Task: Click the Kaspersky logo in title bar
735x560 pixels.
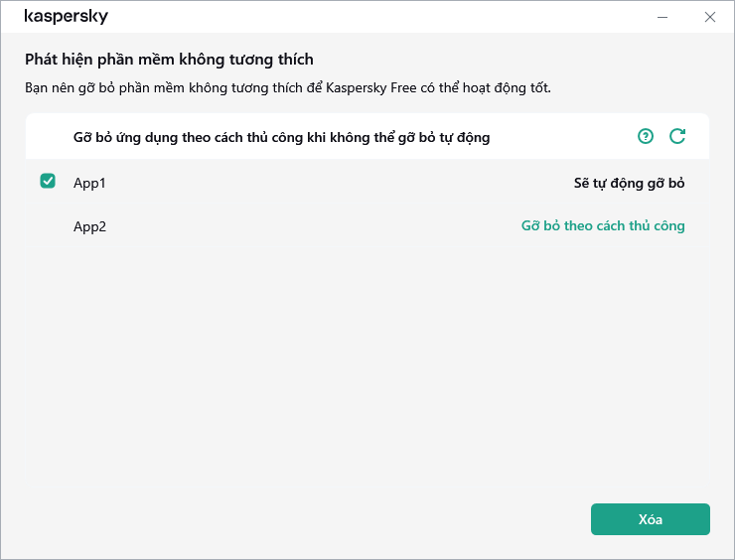Action: click(66, 17)
